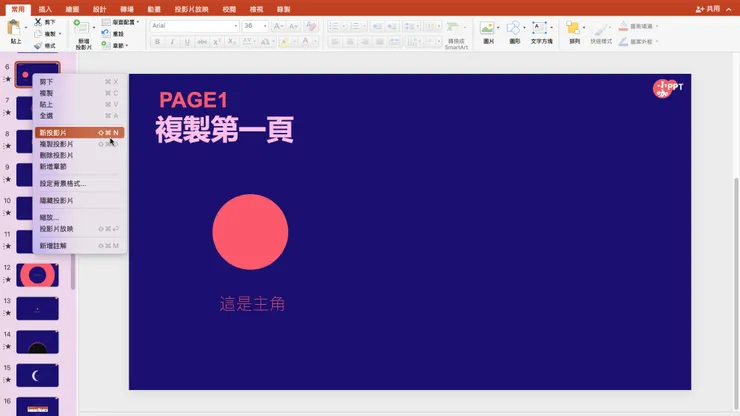Click the Reset (重設) slide icon
Screen dimensions: 740x416
(x=106, y=34)
